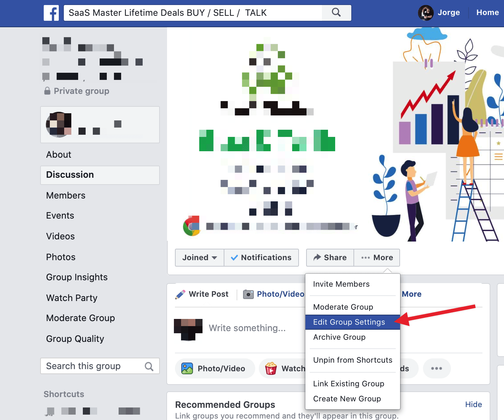Image resolution: width=504 pixels, height=420 pixels.
Task: Click green Photo/Video picture icon pill
Action: pyautogui.click(x=215, y=368)
